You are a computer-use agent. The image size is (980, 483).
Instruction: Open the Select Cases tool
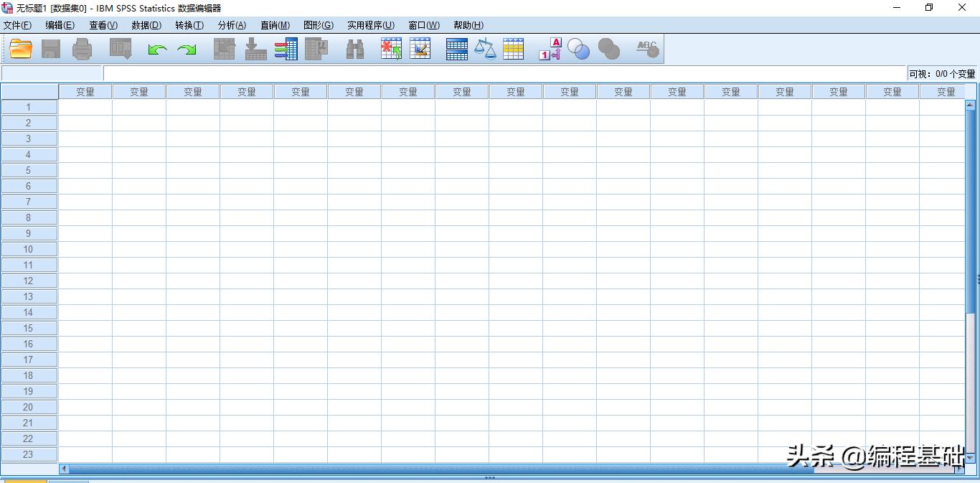pyautogui.click(x=514, y=48)
